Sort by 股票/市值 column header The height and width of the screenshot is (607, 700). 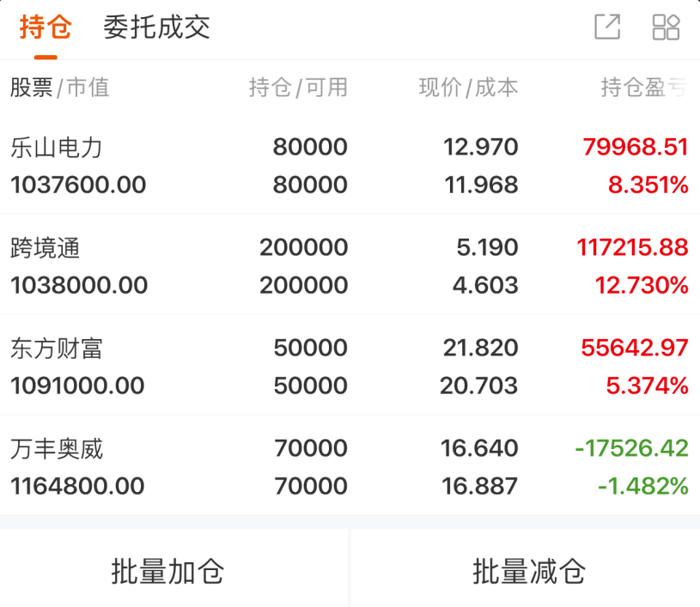coord(60,87)
